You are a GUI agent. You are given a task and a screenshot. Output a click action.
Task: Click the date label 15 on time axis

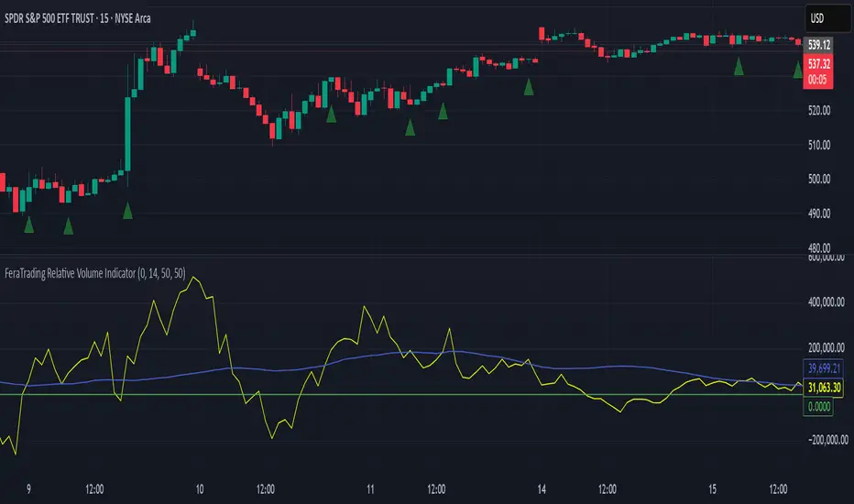(712, 489)
